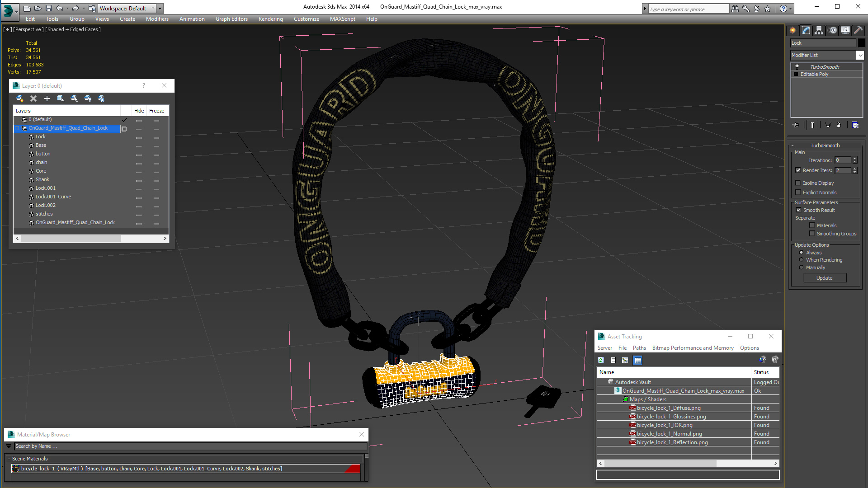The height and width of the screenshot is (488, 868).
Task: Select Manually update radio button
Action: tap(801, 267)
